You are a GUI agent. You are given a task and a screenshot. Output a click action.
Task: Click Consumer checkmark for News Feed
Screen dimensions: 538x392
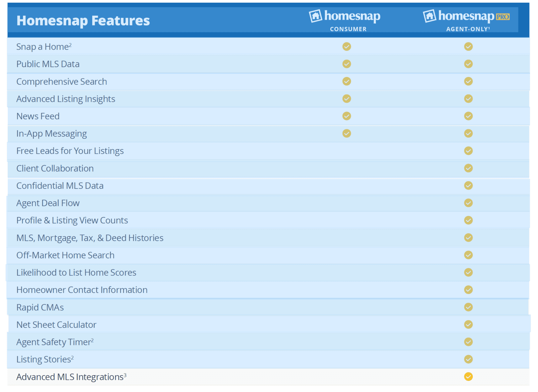(347, 116)
